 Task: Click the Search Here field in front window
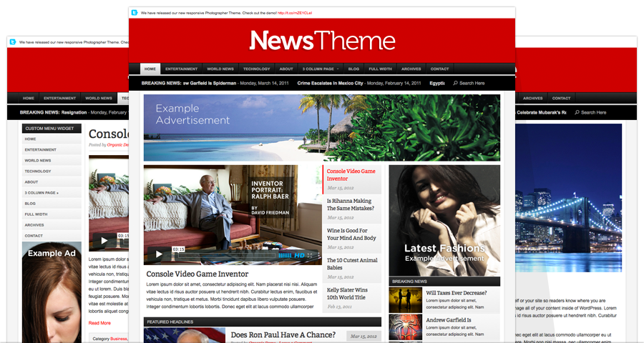click(x=472, y=83)
